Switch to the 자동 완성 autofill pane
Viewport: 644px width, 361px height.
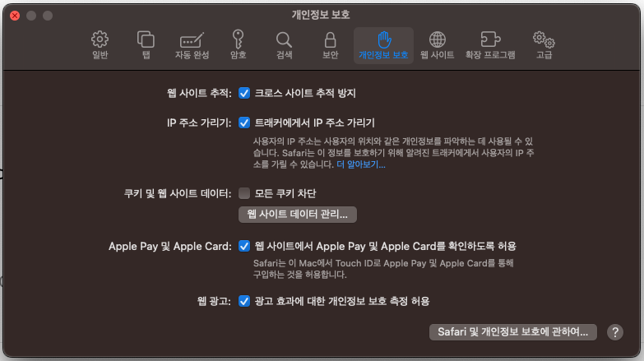[x=192, y=44]
